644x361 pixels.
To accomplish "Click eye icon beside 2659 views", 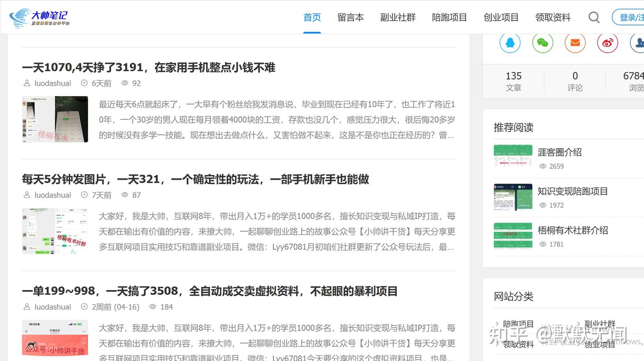I will (x=543, y=166).
